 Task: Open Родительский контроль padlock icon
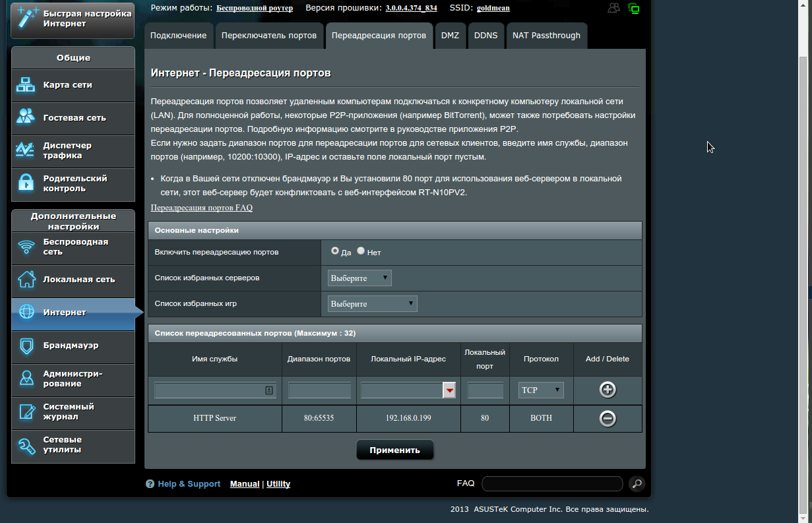[x=26, y=183]
